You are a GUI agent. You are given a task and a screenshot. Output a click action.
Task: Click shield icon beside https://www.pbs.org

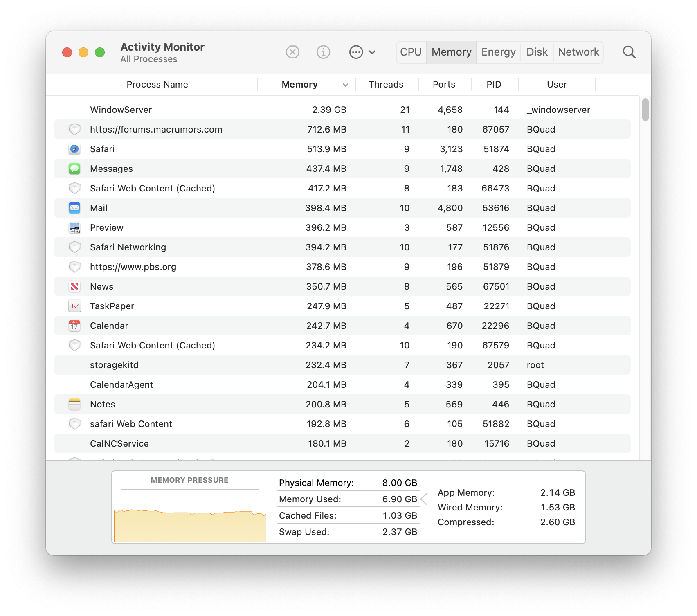coord(74,267)
